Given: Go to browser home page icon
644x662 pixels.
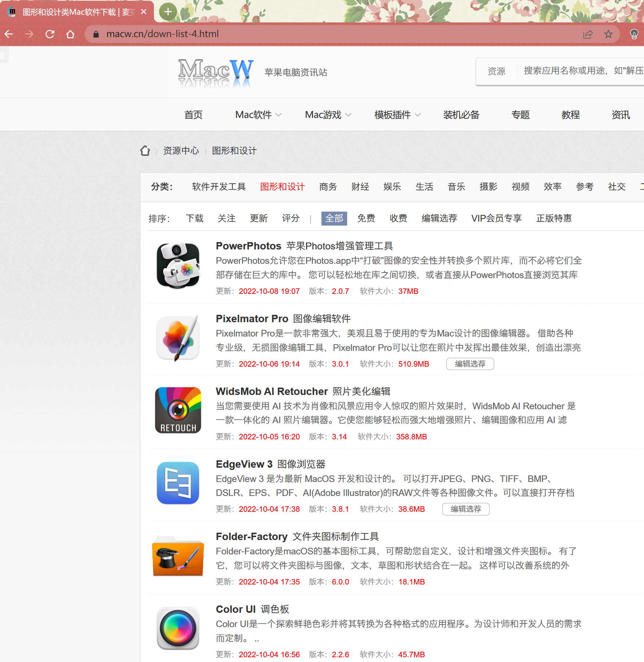Looking at the screenshot, I should coord(71,34).
